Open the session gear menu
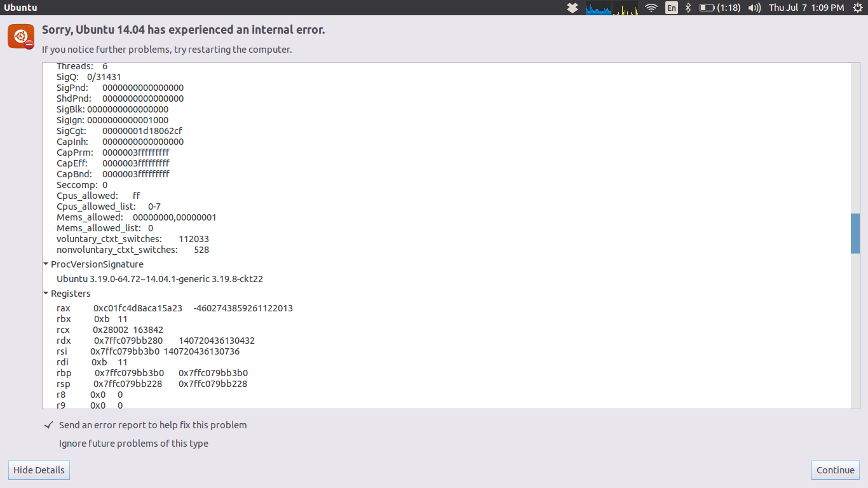This screenshot has height=488, width=868. 858,8
